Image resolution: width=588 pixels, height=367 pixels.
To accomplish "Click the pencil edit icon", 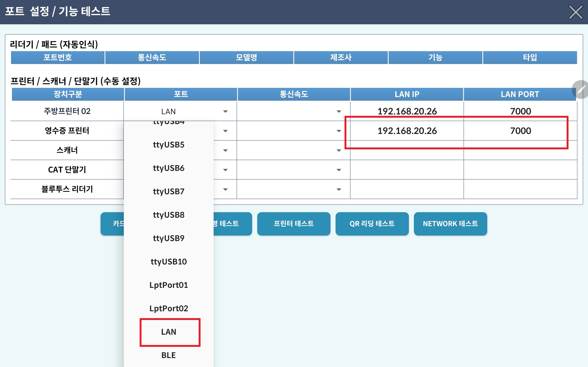I will (581, 89).
